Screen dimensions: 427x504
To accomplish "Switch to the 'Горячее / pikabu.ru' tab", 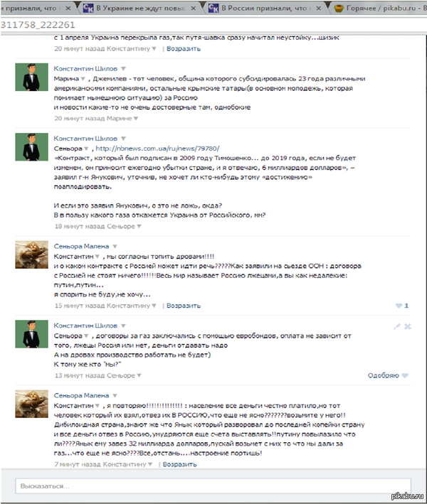I will point(380,8).
